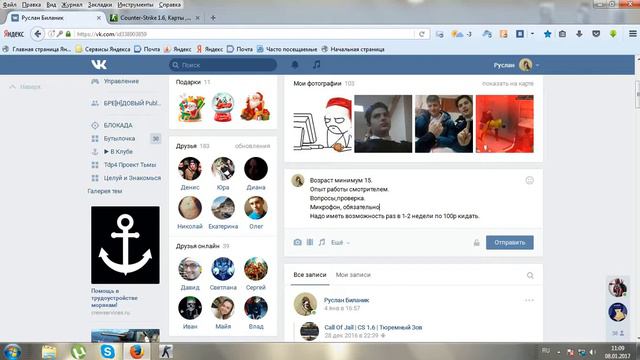
Task: Open the music note icon in header
Action: click(x=316, y=64)
